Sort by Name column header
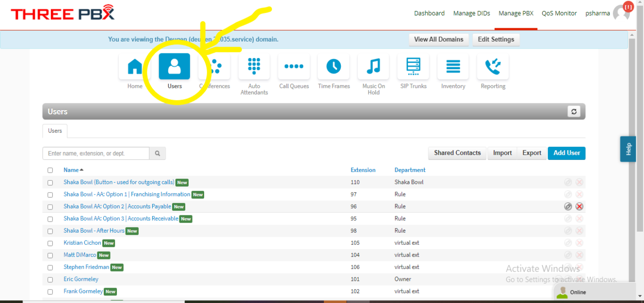644x303 pixels. [73, 170]
